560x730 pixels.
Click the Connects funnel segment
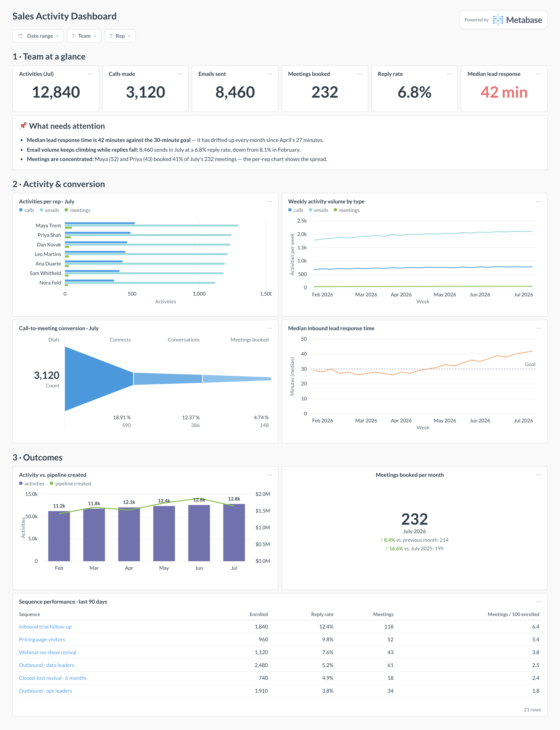click(168, 379)
